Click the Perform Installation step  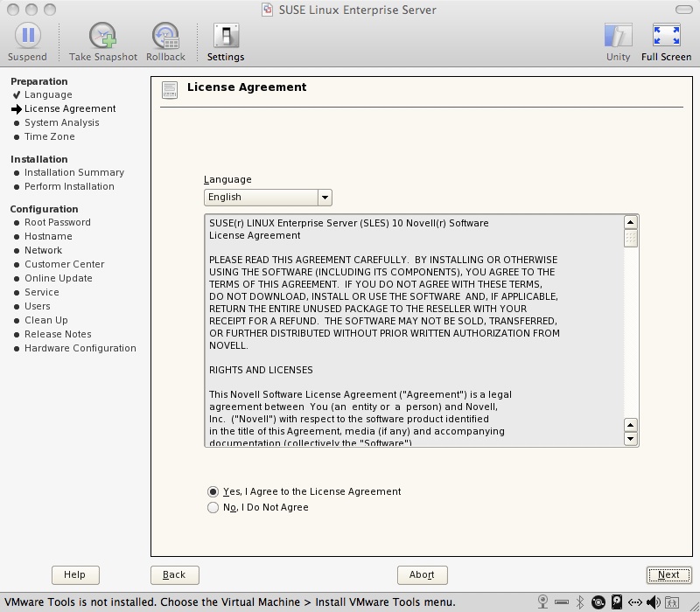tap(69, 186)
